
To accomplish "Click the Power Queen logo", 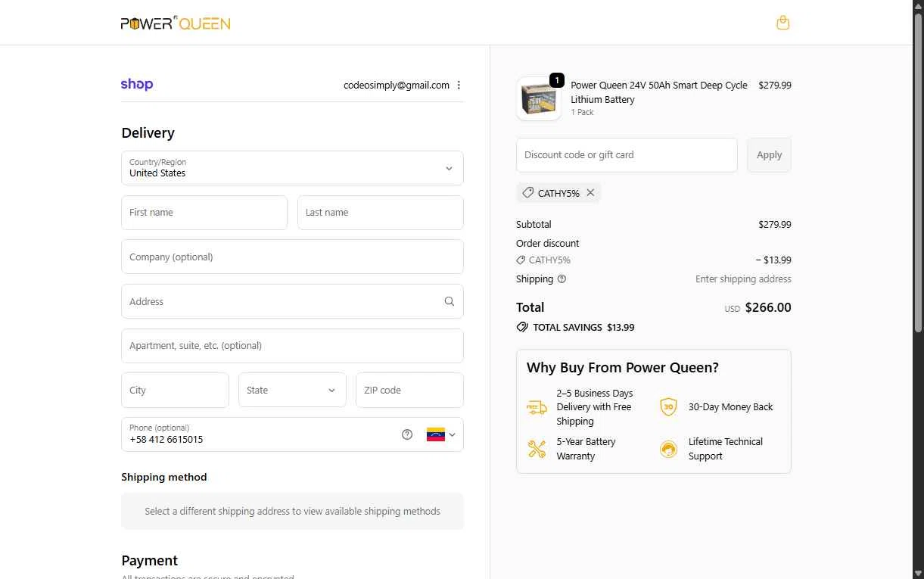I will point(176,23).
